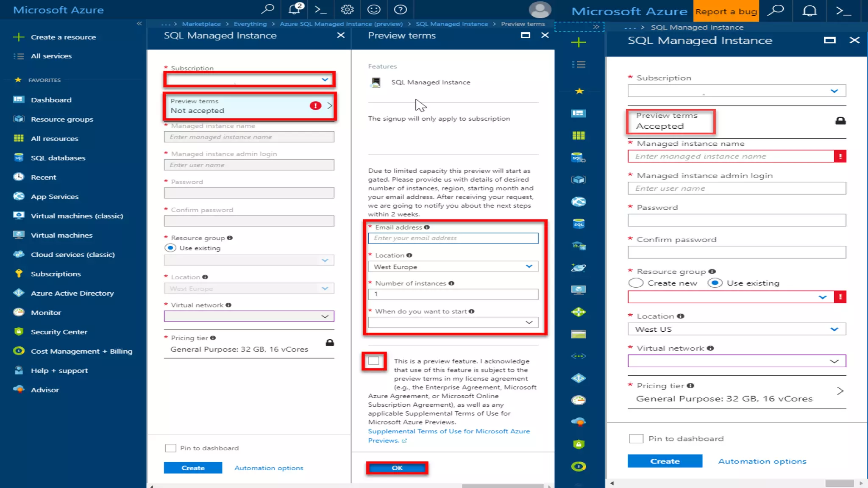Open Preview terms Not accepted row

[x=250, y=106]
